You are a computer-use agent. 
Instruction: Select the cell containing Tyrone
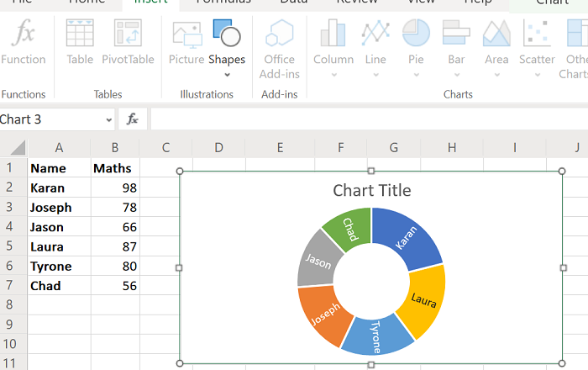point(60,266)
